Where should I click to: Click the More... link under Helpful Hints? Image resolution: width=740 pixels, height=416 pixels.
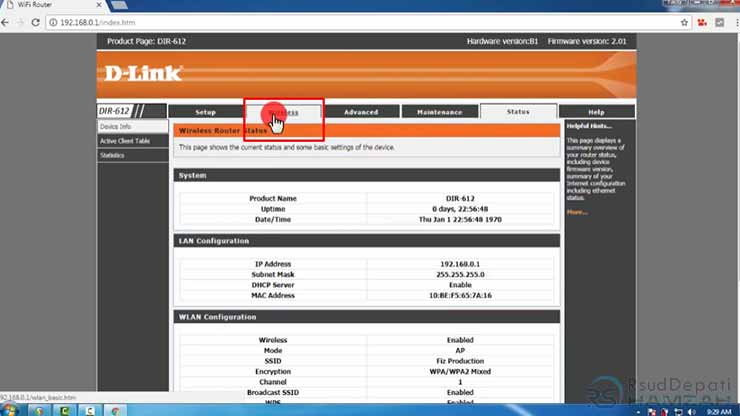pyautogui.click(x=577, y=212)
